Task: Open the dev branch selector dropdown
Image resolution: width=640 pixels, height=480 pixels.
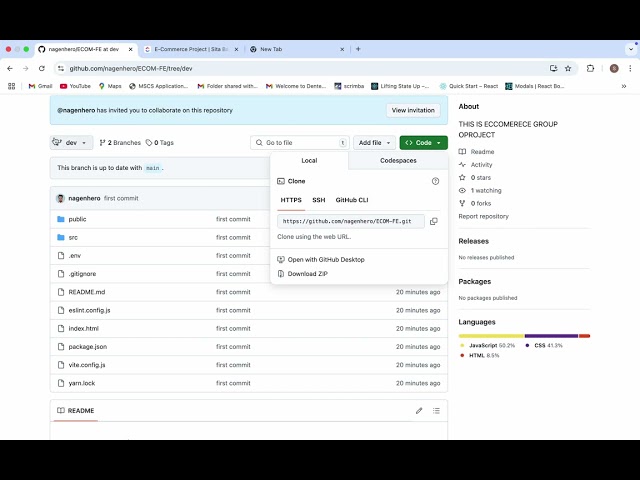Action: 71,142
